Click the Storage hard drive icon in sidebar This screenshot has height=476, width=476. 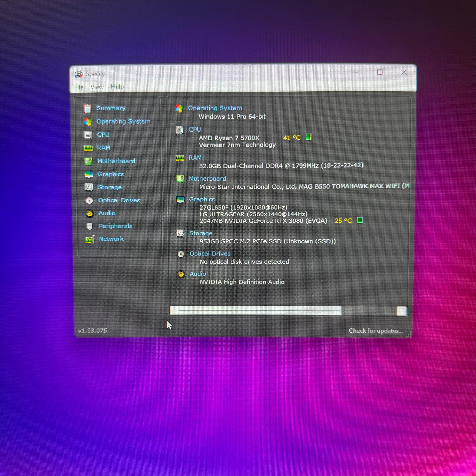[x=89, y=187]
